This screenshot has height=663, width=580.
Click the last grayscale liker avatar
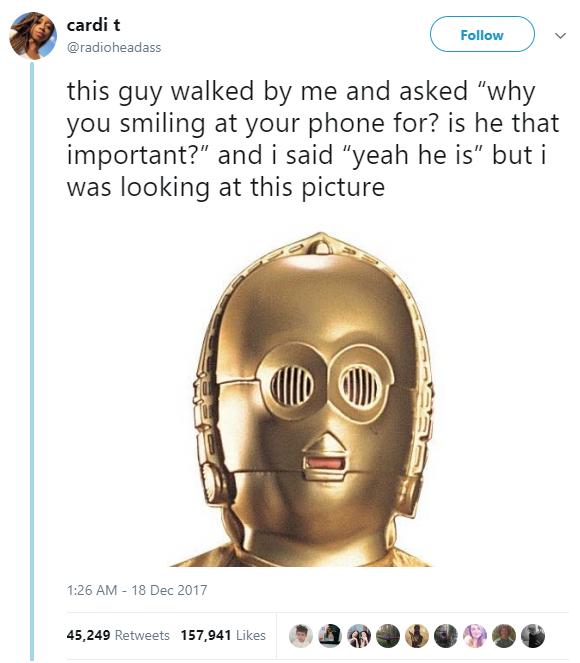[533, 636]
